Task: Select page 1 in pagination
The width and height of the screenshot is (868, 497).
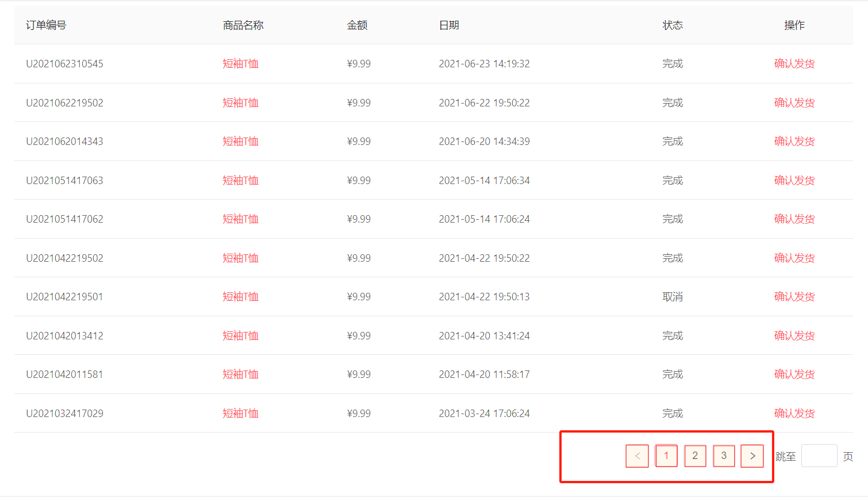Action: point(666,456)
